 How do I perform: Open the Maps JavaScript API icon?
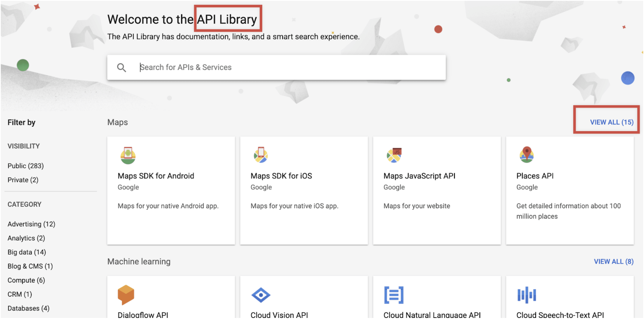(394, 155)
